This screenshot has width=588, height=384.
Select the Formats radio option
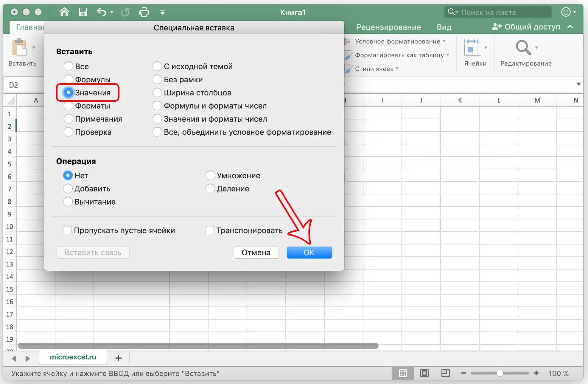click(68, 106)
